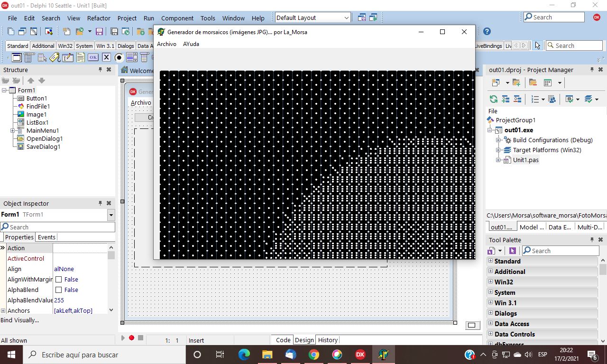Click the Refresh icon in Project Manager
This screenshot has width=607, height=364.
click(494, 99)
